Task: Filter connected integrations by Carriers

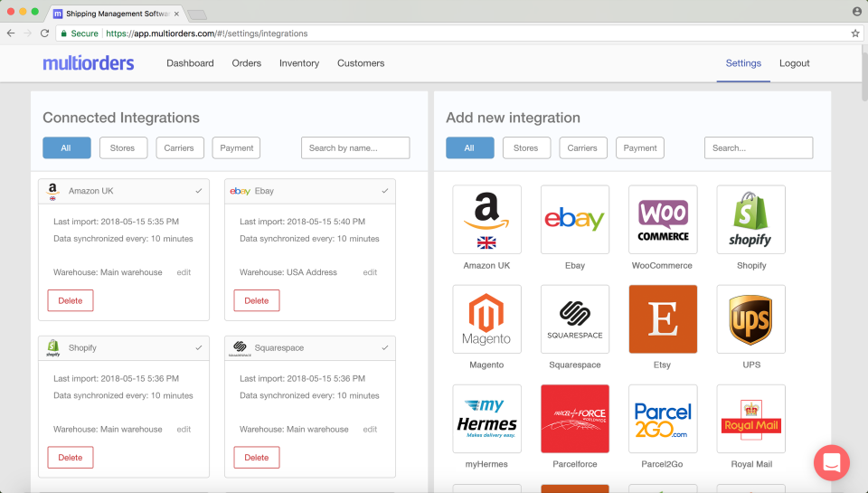Action: point(179,148)
